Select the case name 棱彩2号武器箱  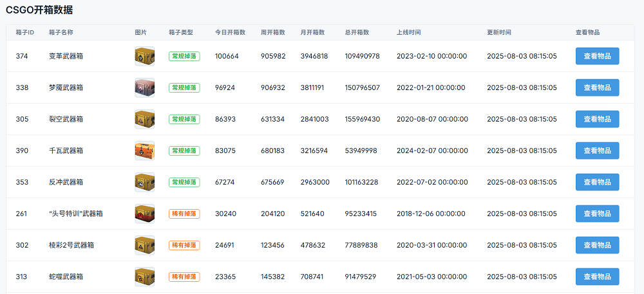point(71,245)
